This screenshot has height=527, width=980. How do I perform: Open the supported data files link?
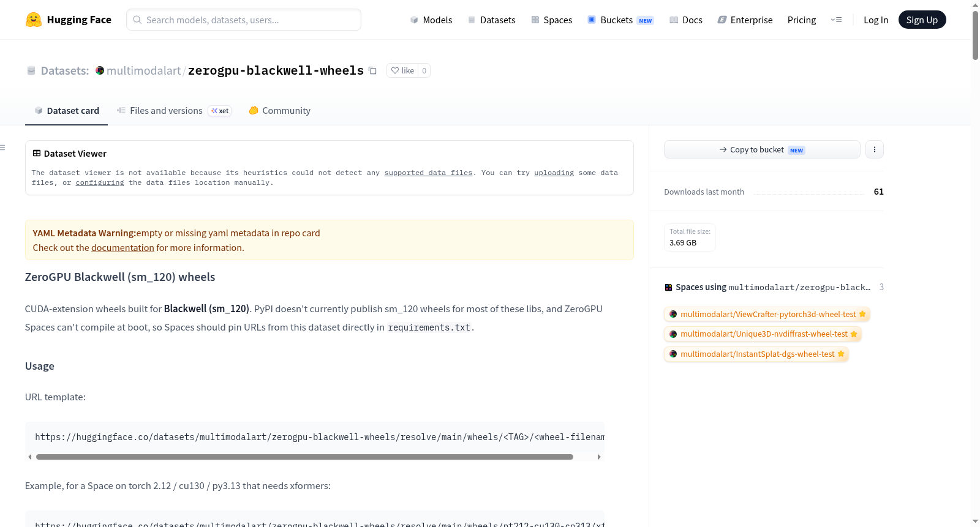tap(428, 173)
